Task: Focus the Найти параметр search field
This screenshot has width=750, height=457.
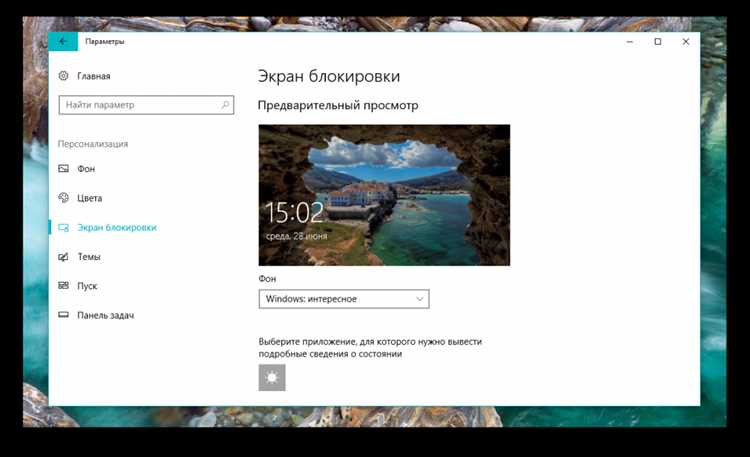Action: tap(146, 105)
